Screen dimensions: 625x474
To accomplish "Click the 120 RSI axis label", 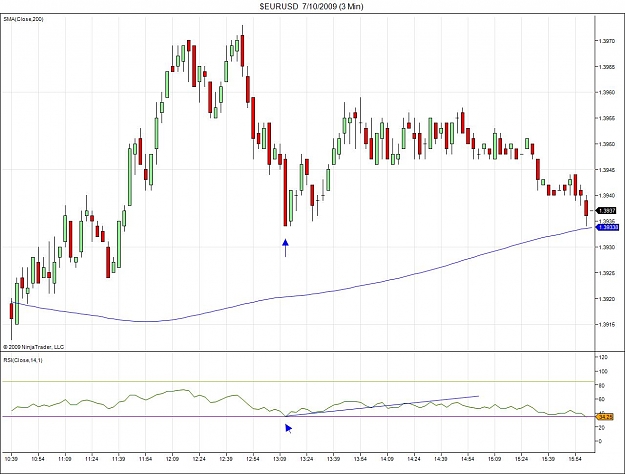I will (603, 357).
